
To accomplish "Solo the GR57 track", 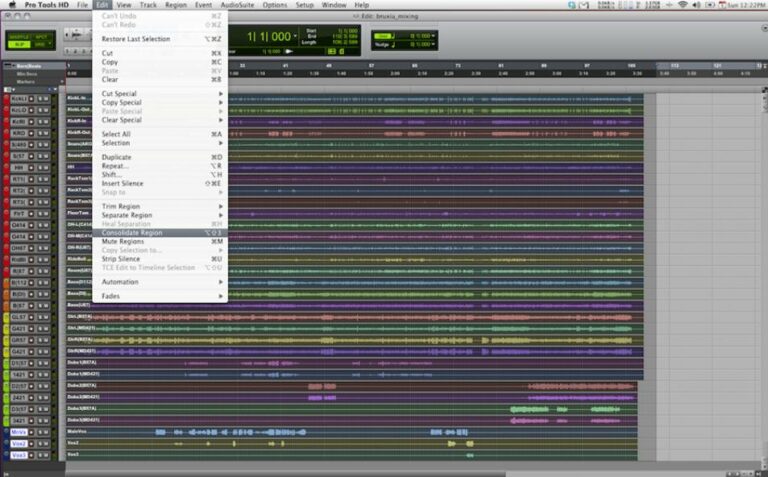I will (x=40, y=340).
